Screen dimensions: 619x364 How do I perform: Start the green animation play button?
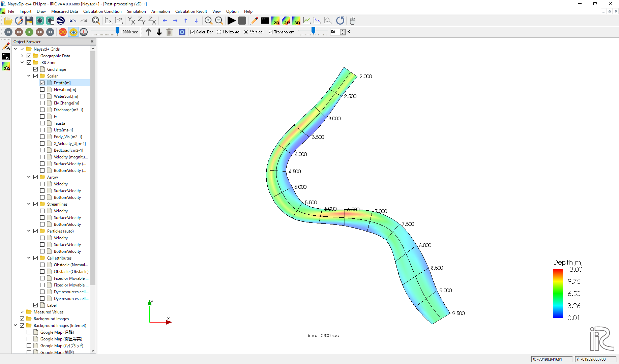pyautogui.click(x=29, y=32)
